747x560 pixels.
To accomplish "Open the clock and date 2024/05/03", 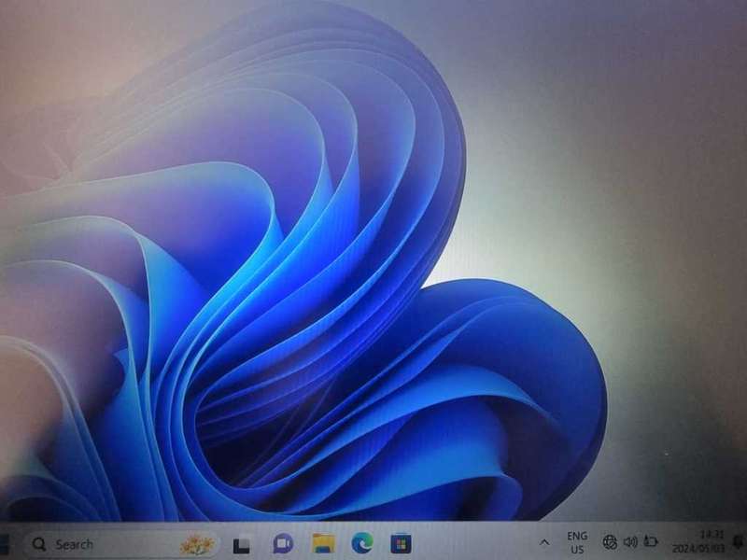I will 698,542.
